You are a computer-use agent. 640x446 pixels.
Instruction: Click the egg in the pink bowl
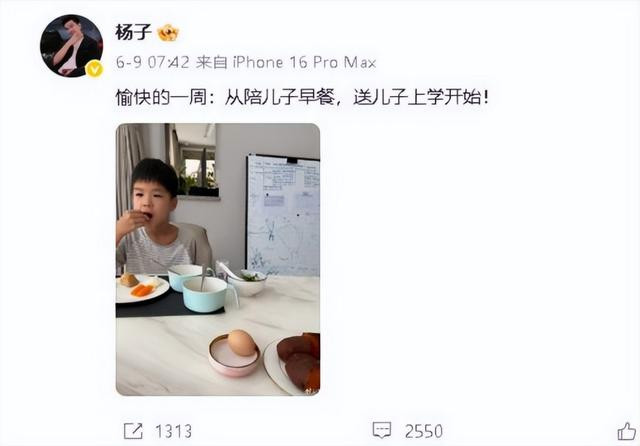click(241, 343)
